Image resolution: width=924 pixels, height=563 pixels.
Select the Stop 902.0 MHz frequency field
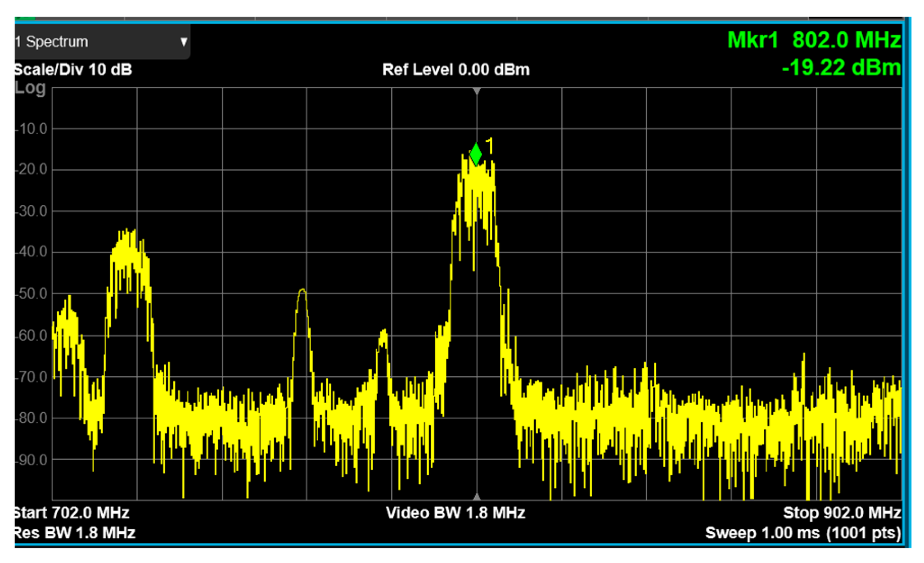(842, 513)
